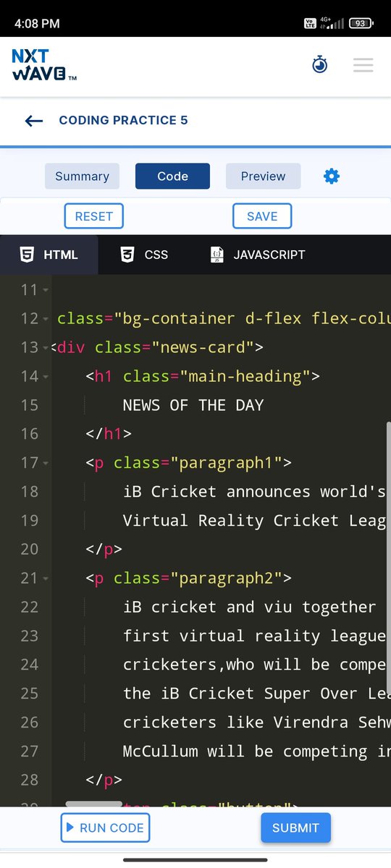
Task: Click the closing p tag on line 20
Action: tap(104, 550)
